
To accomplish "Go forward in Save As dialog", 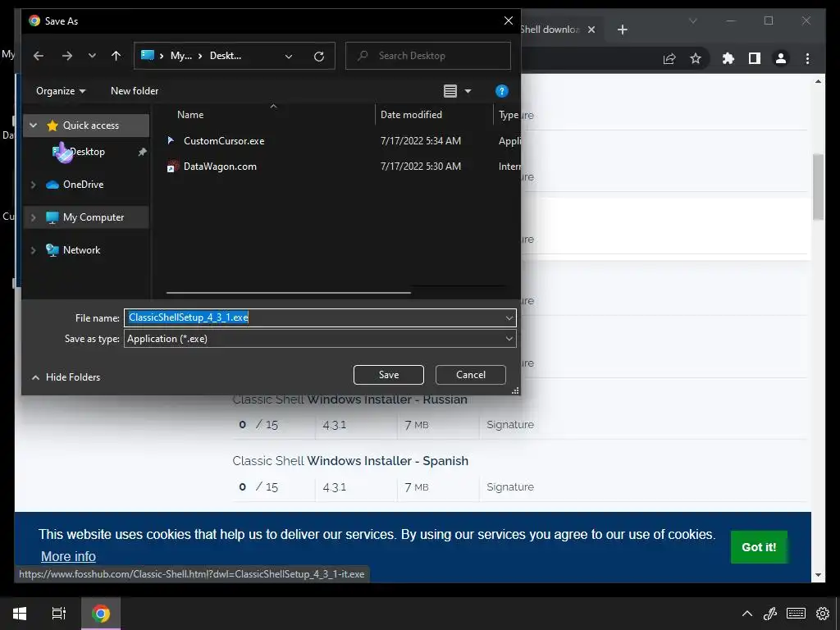I will point(67,56).
